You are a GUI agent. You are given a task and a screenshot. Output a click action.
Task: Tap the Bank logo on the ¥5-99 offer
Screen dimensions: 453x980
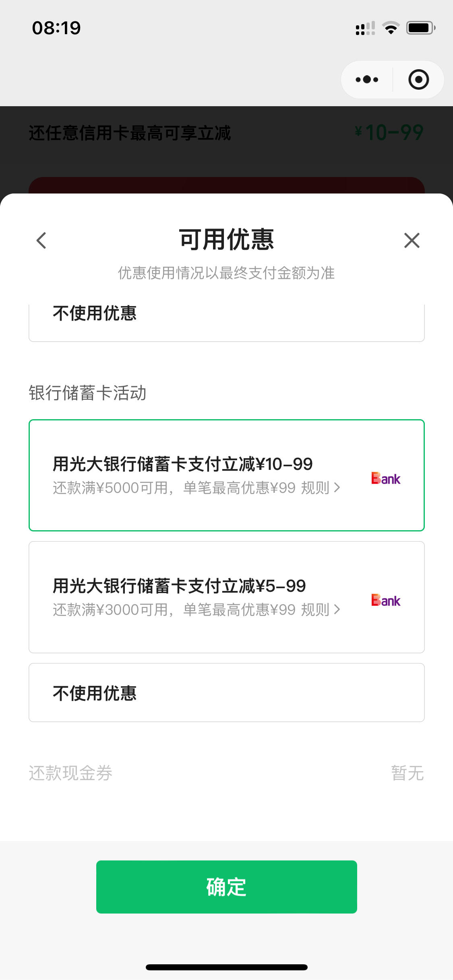[386, 600]
